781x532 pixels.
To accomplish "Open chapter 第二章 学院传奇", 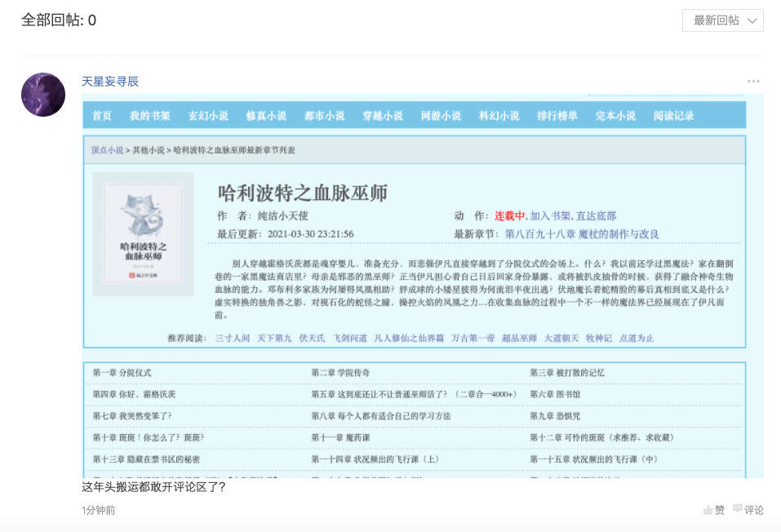I will tap(340, 373).
